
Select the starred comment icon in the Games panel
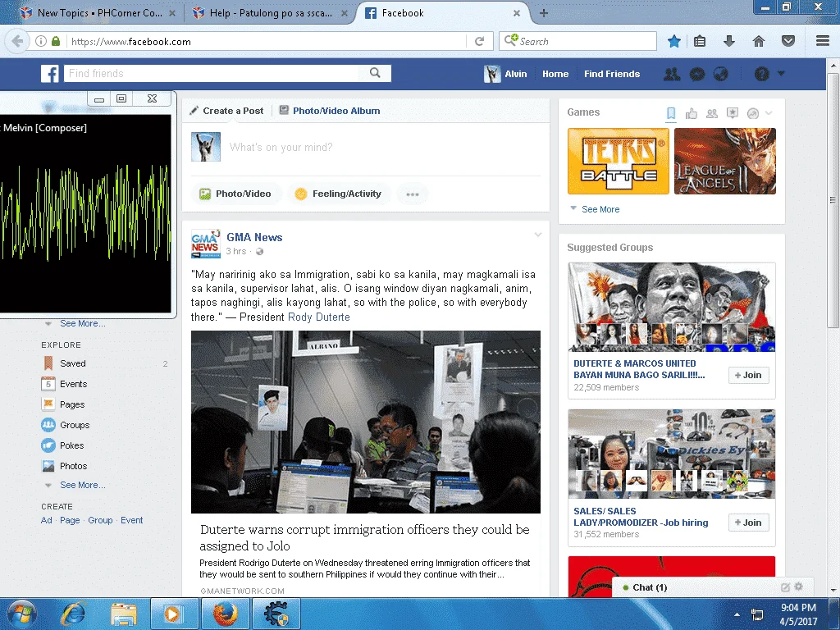coord(733,113)
